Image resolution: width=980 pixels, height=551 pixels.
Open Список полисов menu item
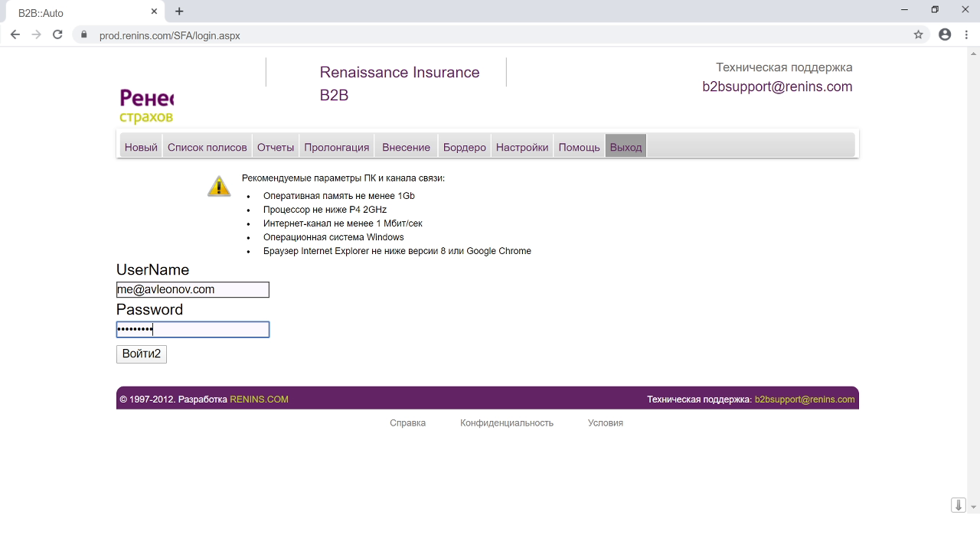(207, 147)
